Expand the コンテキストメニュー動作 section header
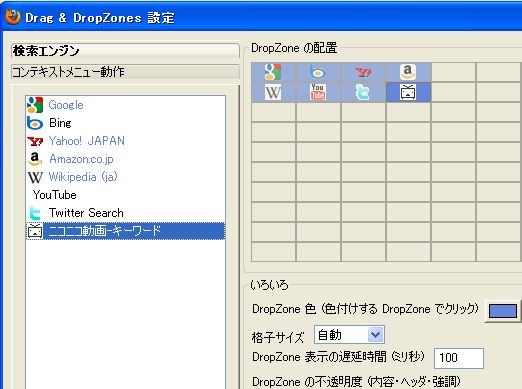The image size is (522, 389). pyautogui.click(x=125, y=72)
